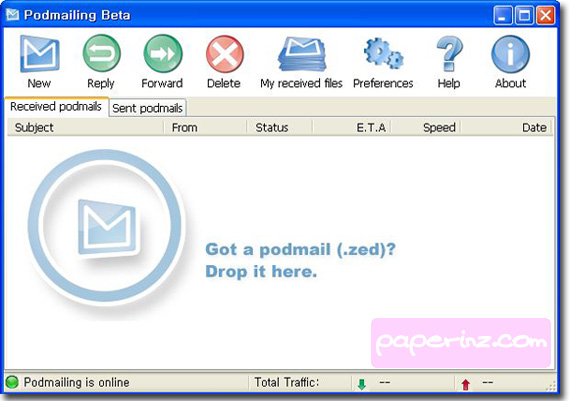Click the red upload traffic arrow
The width and height of the screenshot is (570, 401).
(x=465, y=384)
